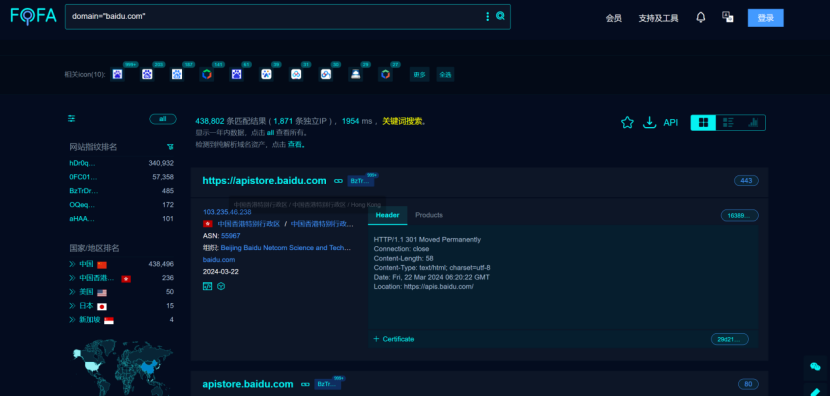This screenshot has height=397, width=831.
Task: Click ASN number 55967
Action: (x=231, y=235)
